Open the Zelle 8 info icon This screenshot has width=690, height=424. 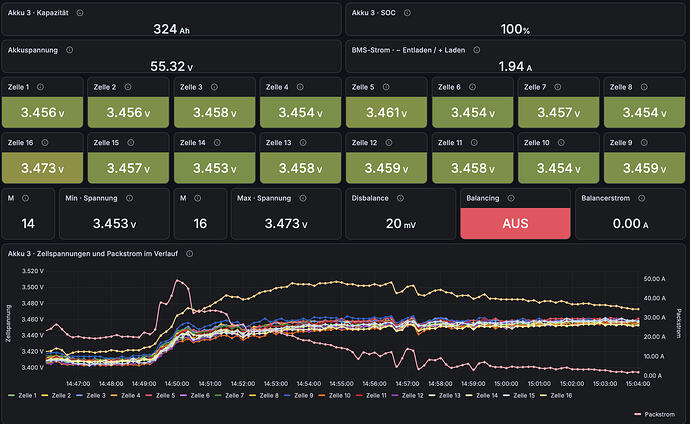coord(644,87)
